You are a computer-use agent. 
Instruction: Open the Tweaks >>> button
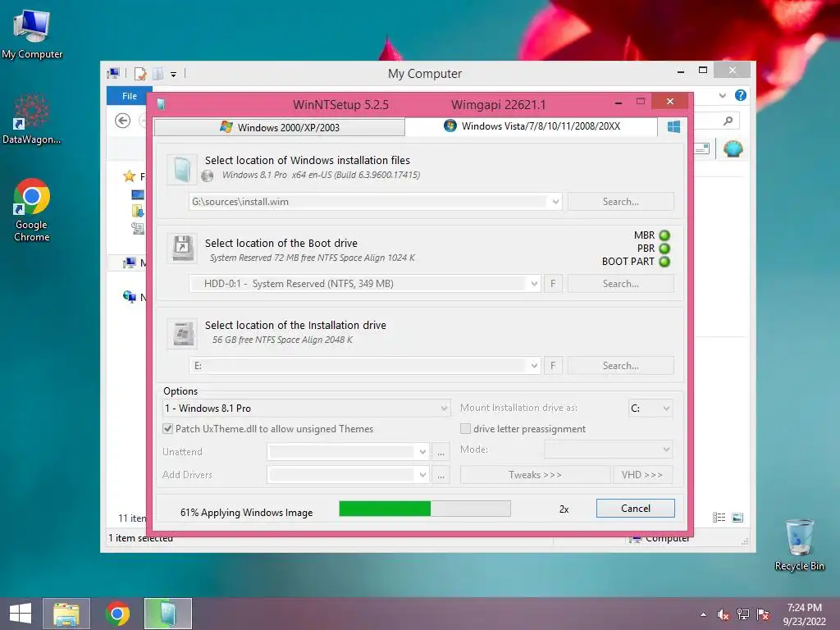click(x=535, y=475)
